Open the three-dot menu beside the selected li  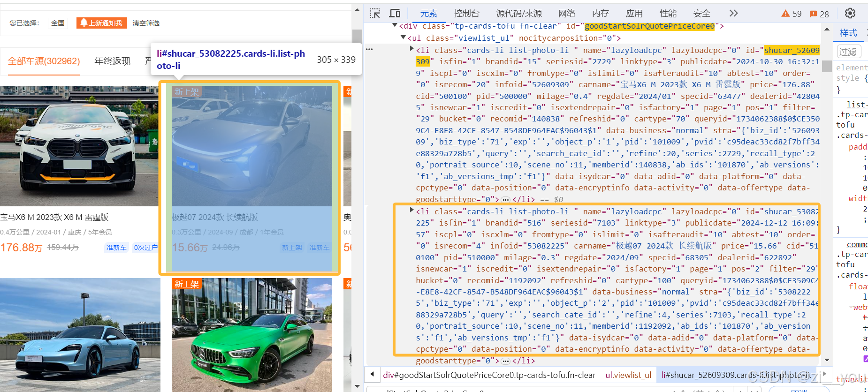[x=369, y=49]
